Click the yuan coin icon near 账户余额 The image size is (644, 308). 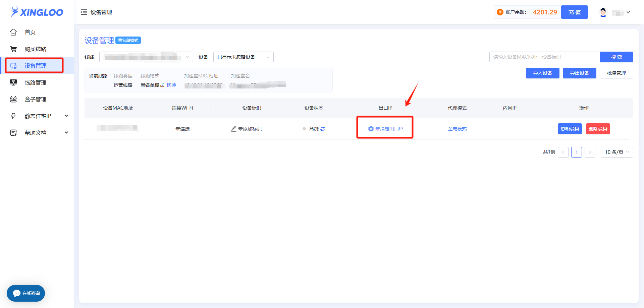(500, 12)
